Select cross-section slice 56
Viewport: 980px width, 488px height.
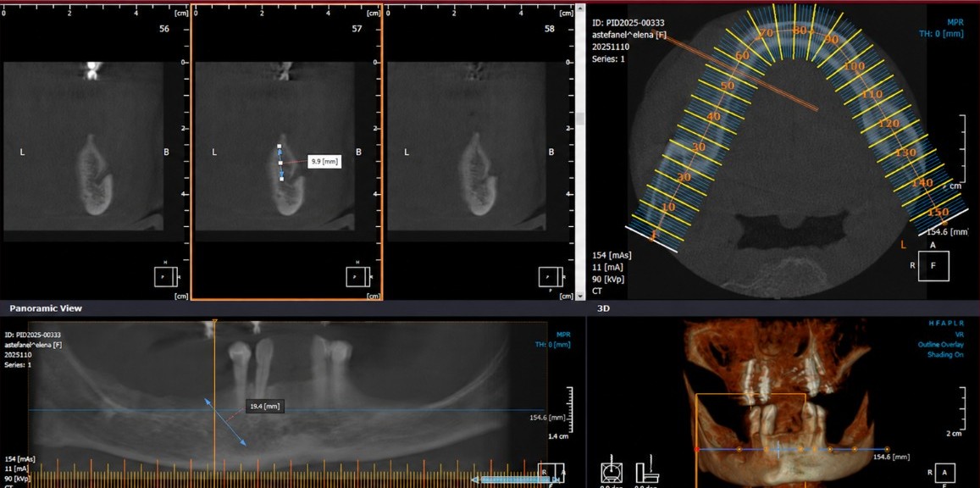tap(94, 153)
